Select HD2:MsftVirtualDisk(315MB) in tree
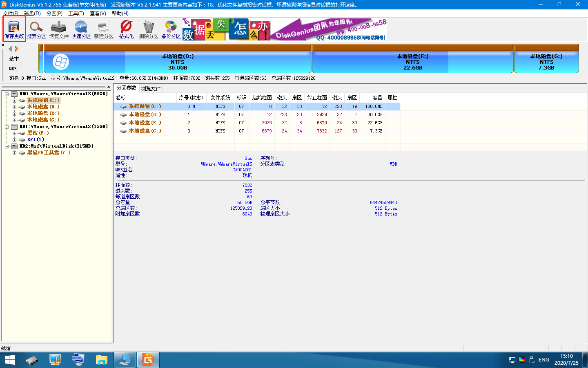Viewport: 588px width, 368px height. [56, 146]
